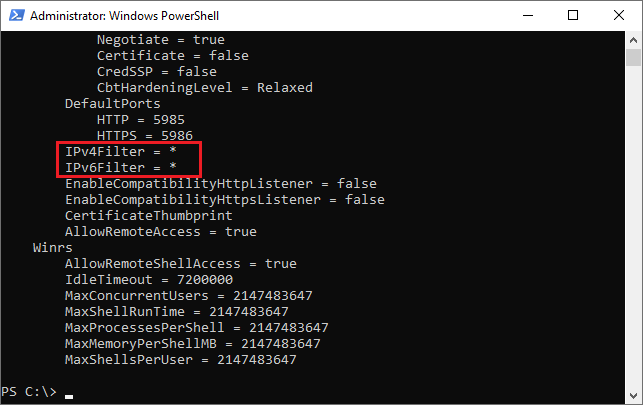Minimize the PowerShell window
This screenshot has width=643, height=405.
528,16
